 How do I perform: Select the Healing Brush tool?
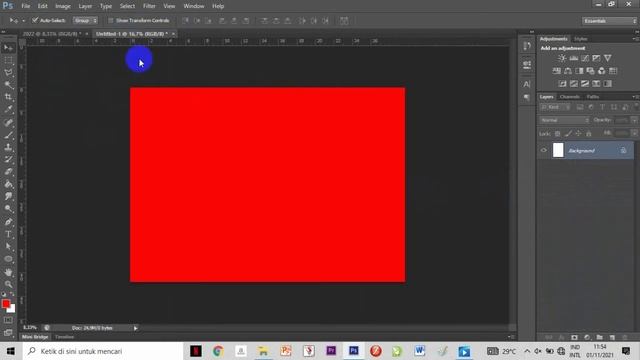pos(8,122)
